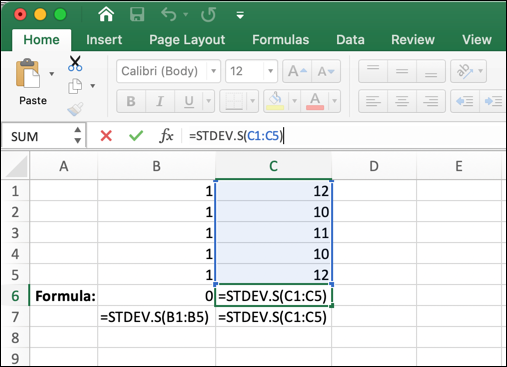
Task: Click the Name Box showing SUM
Action: (37, 136)
